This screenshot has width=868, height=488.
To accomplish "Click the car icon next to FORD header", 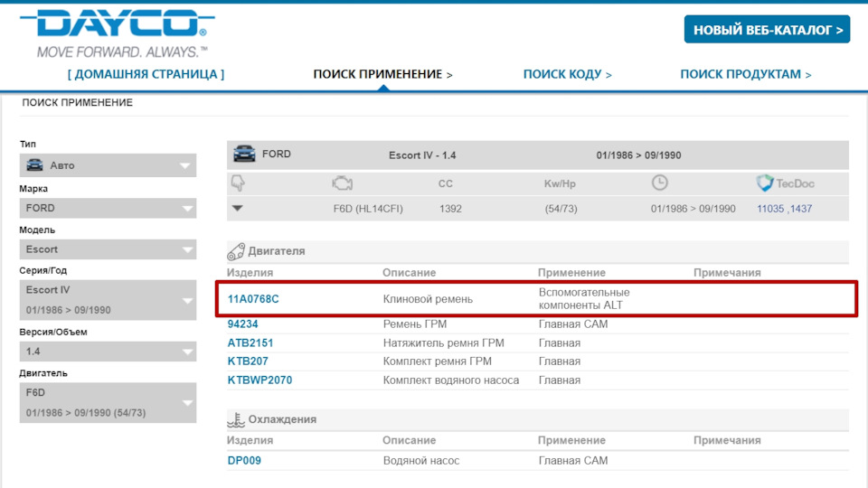I will click(x=244, y=154).
